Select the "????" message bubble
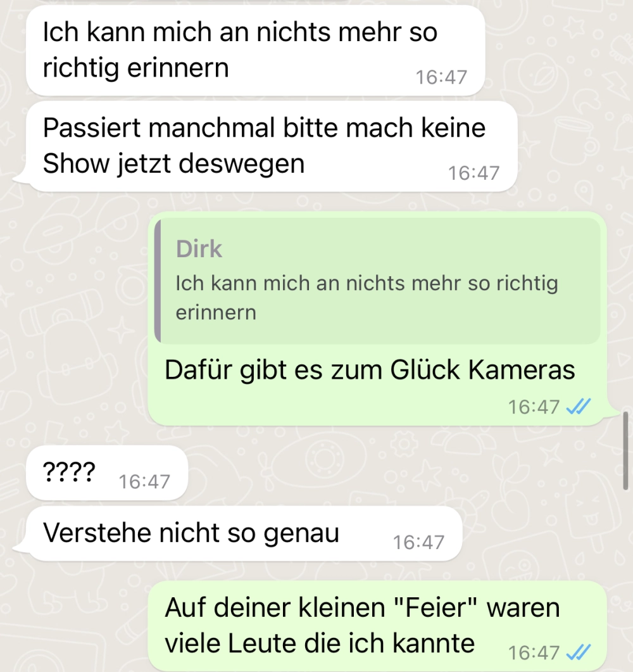 coord(107,472)
